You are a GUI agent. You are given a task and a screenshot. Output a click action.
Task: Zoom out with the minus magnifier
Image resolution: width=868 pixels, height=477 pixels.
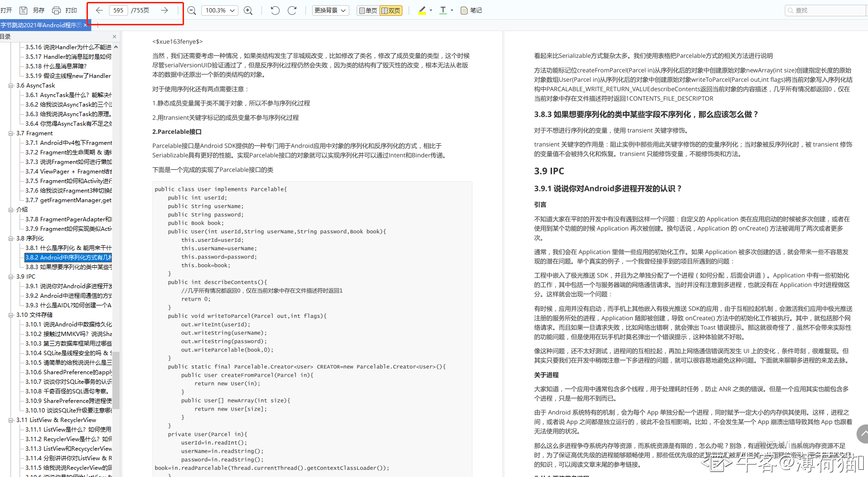pyautogui.click(x=192, y=11)
